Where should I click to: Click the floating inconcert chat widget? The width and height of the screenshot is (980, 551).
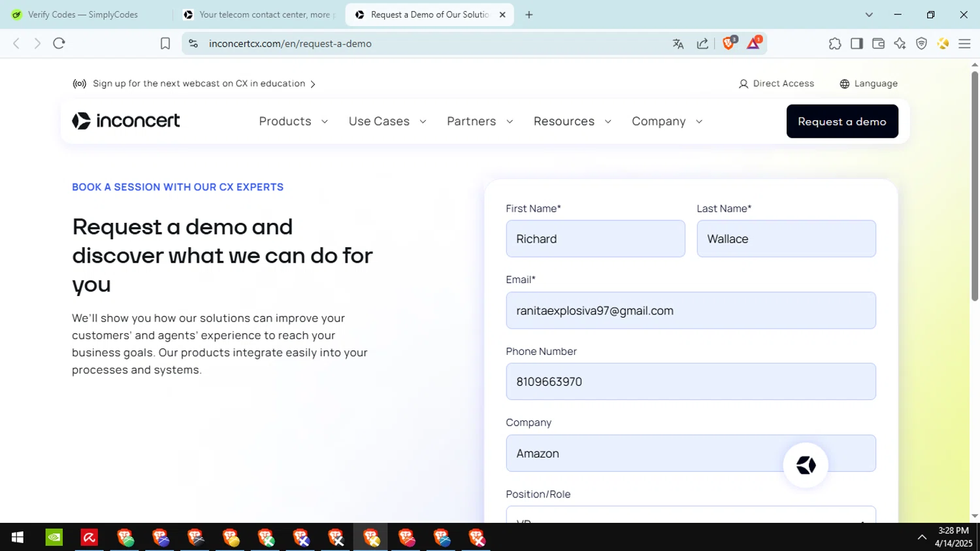point(806,465)
